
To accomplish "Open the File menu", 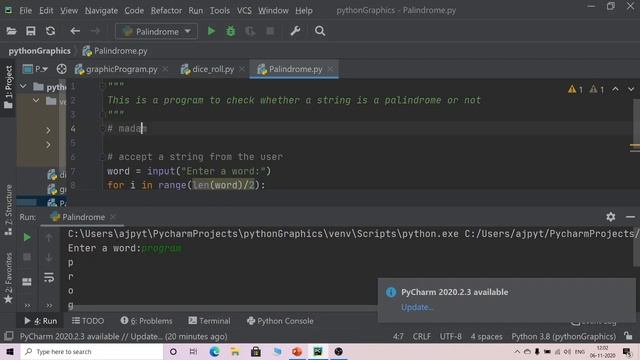I will (x=25, y=10).
